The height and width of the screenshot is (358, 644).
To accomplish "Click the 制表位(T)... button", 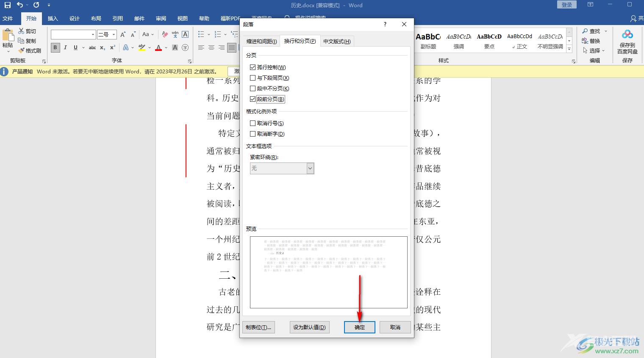I will [258, 327].
